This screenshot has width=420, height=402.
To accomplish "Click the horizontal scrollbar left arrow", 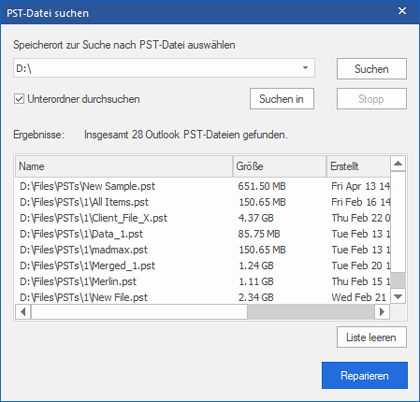I will pyautogui.click(x=23, y=312).
